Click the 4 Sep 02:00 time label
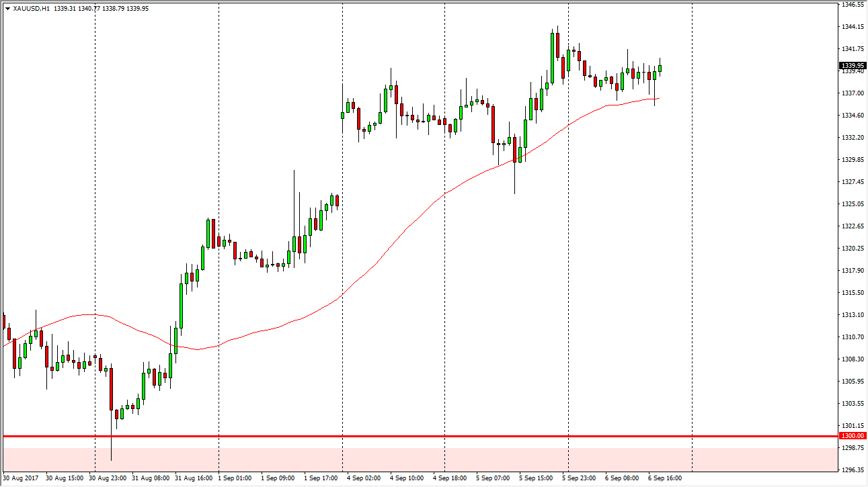The image size is (868, 487). tap(364, 478)
